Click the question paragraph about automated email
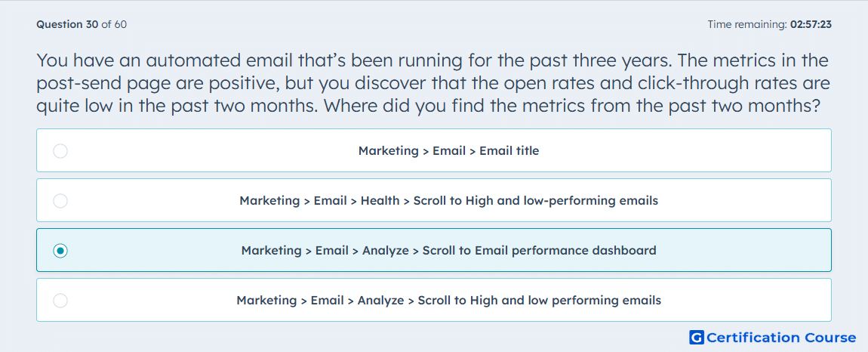The width and height of the screenshot is (868, 352). pos(433,82)
